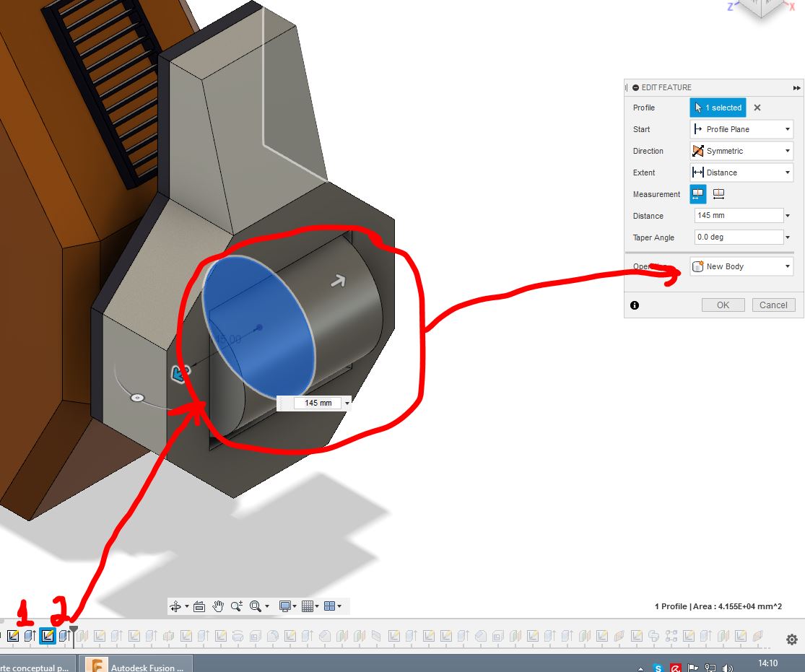Click the Look At camera icon
Screen dimensions: 805x672
199,606
